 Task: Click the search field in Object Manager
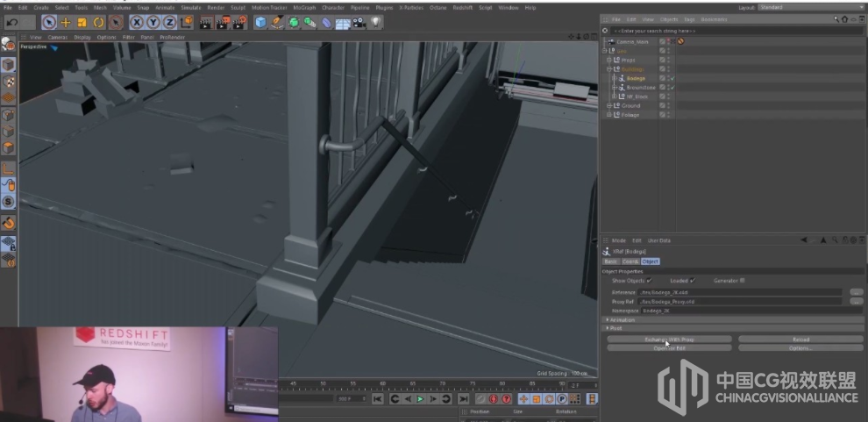click(736, 31)
